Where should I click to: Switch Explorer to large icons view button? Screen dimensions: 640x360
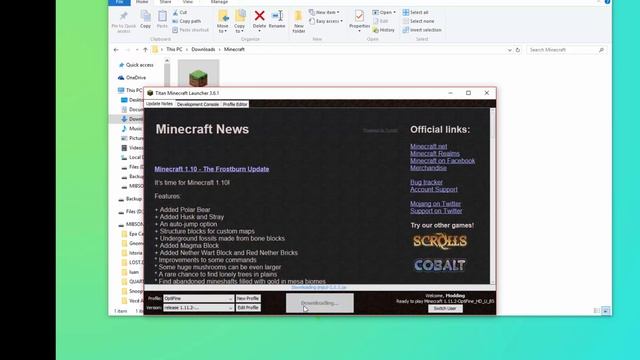click(606, 311)
